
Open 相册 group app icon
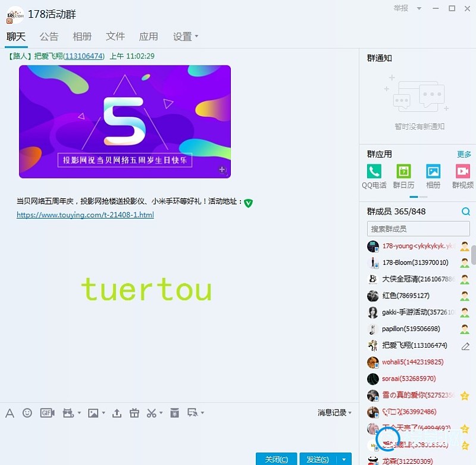tap(433, 171)
